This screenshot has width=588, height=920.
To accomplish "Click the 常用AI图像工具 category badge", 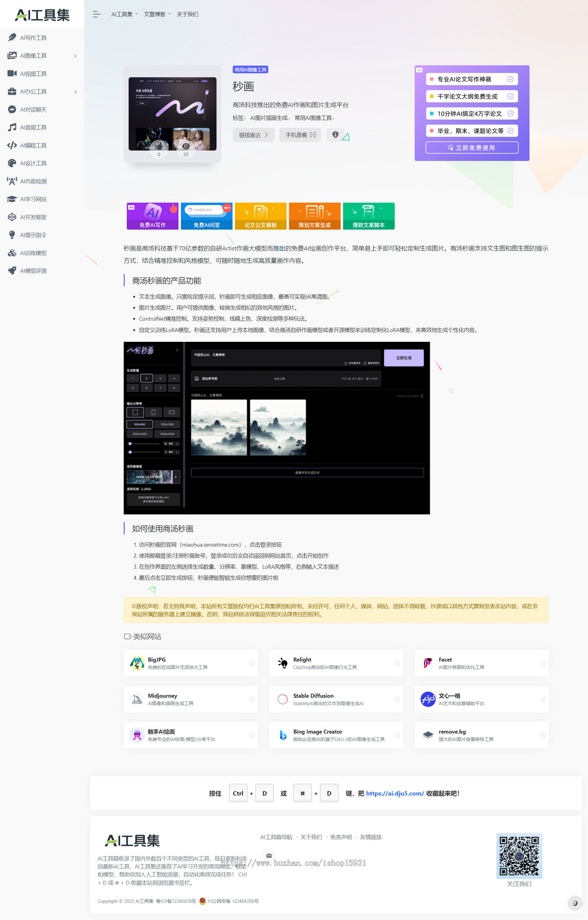I will point(250,70).
